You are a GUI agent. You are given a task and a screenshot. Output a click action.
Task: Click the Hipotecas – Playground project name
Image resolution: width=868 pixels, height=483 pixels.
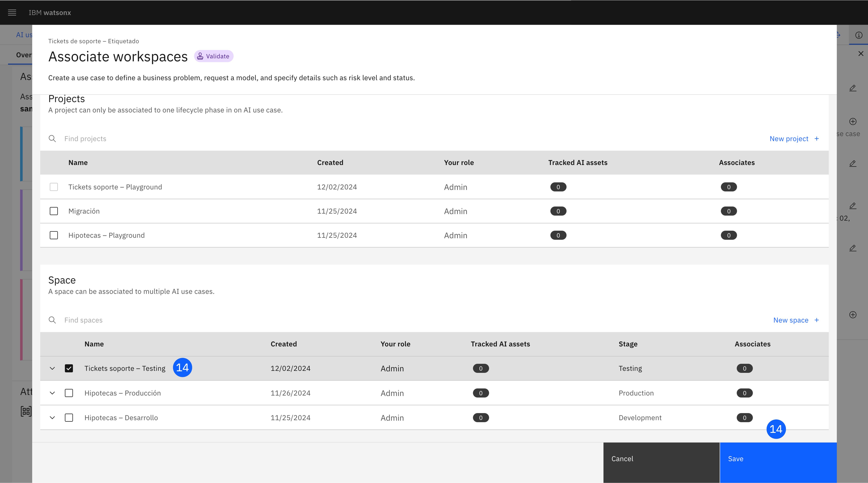point(107,235)
